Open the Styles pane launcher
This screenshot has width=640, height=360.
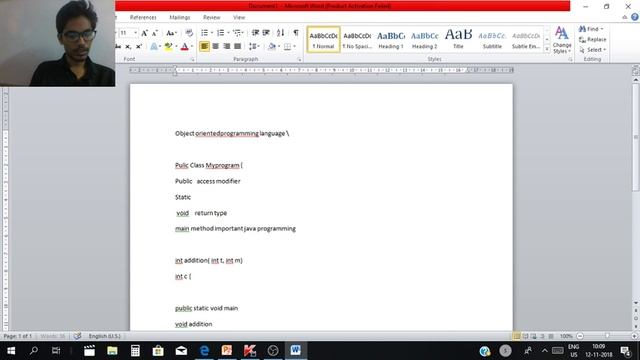click(x=570, y=60)
